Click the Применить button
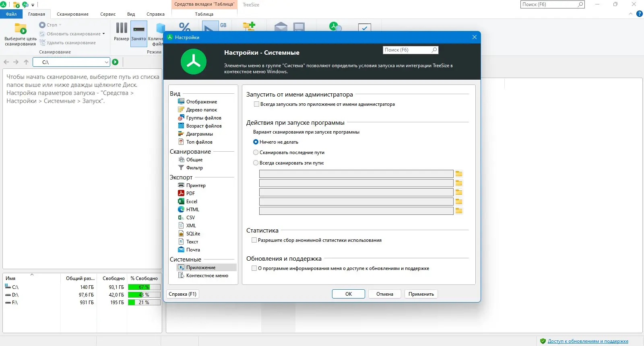The width and height of the screenshot is (644, 346). 421,294
